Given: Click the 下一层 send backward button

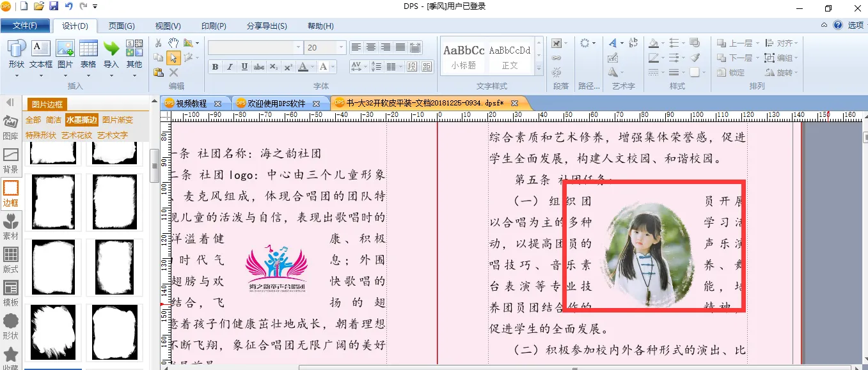Looking at the screenshot, I should click(736, 58).
